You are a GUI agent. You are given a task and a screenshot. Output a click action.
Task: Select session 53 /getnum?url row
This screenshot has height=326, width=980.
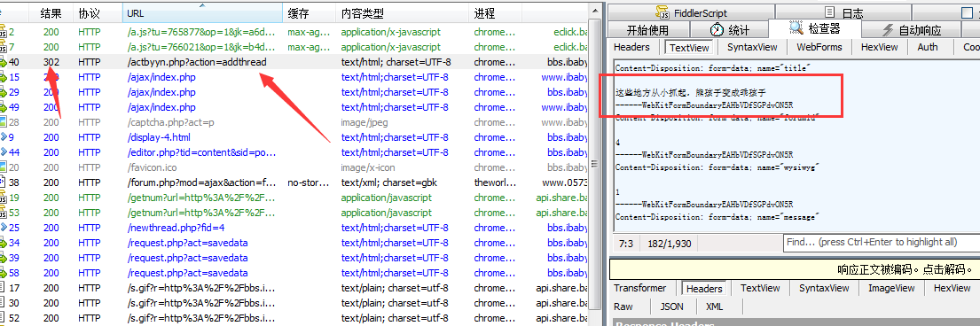coord(294,213)
